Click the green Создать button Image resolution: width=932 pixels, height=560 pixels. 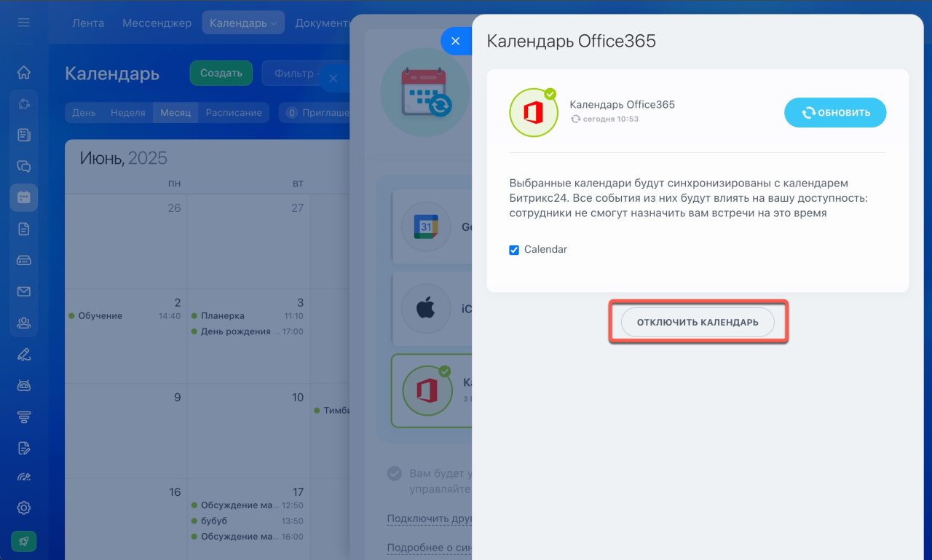click(x=221, y=73)
